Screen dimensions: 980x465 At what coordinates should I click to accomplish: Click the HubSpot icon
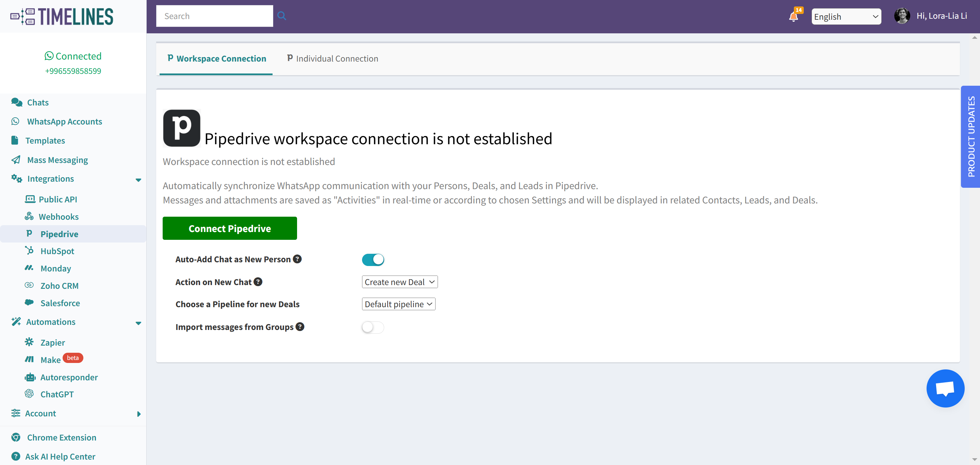(29, 251)
